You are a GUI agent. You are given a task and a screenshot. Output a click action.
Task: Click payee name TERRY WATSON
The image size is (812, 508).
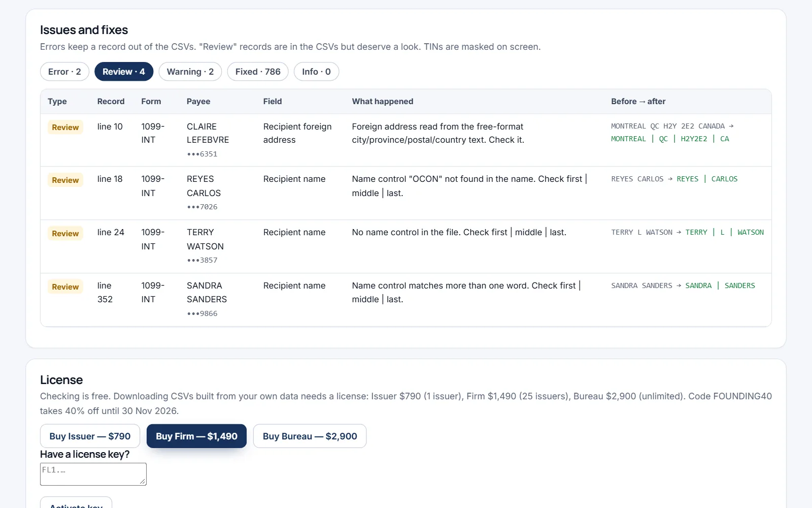pyautogui.click(x=205, y=239)
